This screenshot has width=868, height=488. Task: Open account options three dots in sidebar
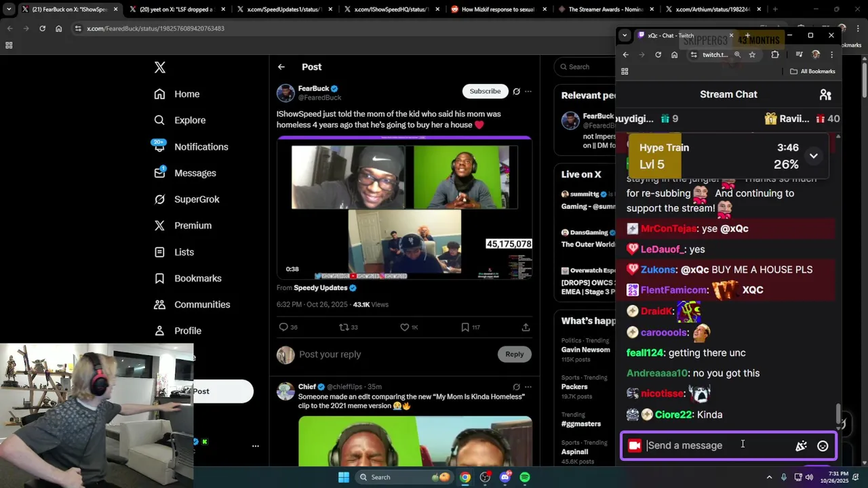[256, 446]
